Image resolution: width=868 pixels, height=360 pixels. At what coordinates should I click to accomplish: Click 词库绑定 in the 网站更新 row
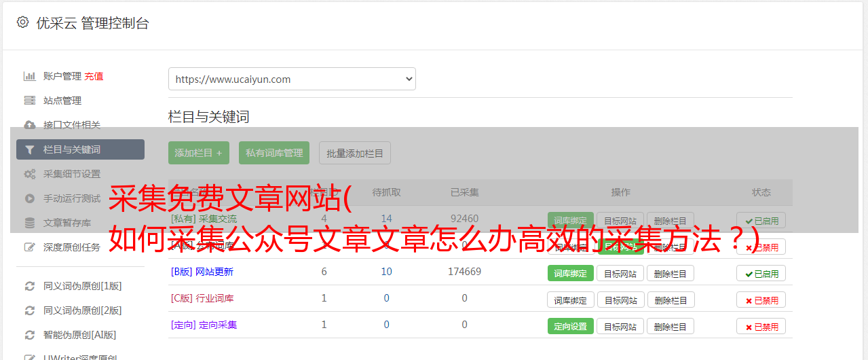(571, 273)
